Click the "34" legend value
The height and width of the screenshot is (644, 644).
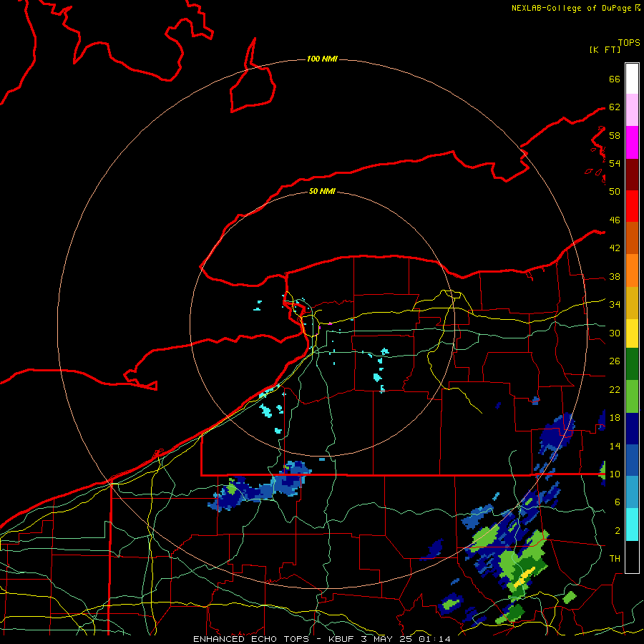(615, 305)
